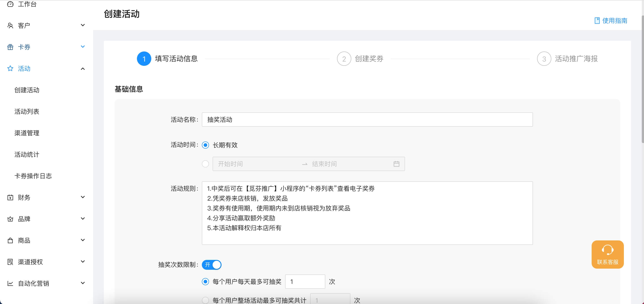Go to 卡券操作日志 page
The width and height of the screenshot is (644, 304).
(x=33, y=176)
